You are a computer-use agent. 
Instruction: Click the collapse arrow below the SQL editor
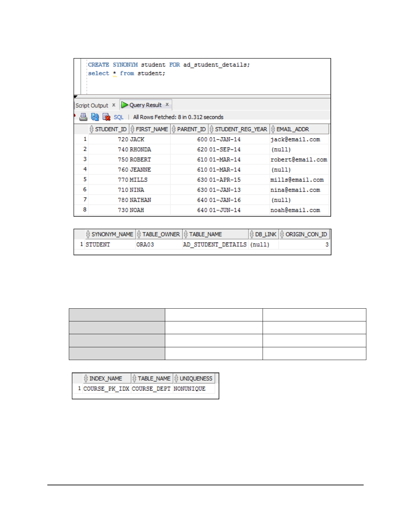coord(76,97)
